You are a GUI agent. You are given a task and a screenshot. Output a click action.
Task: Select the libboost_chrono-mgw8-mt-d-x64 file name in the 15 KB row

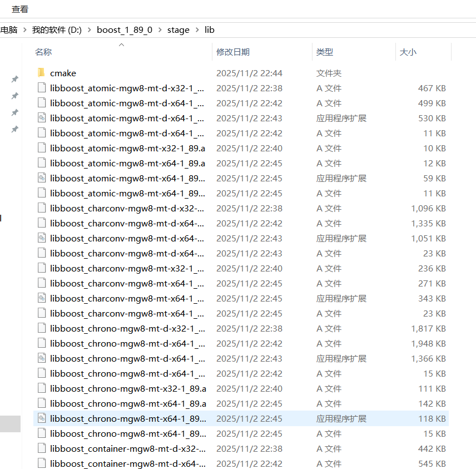pyautogui.click(x=128, y=374)
